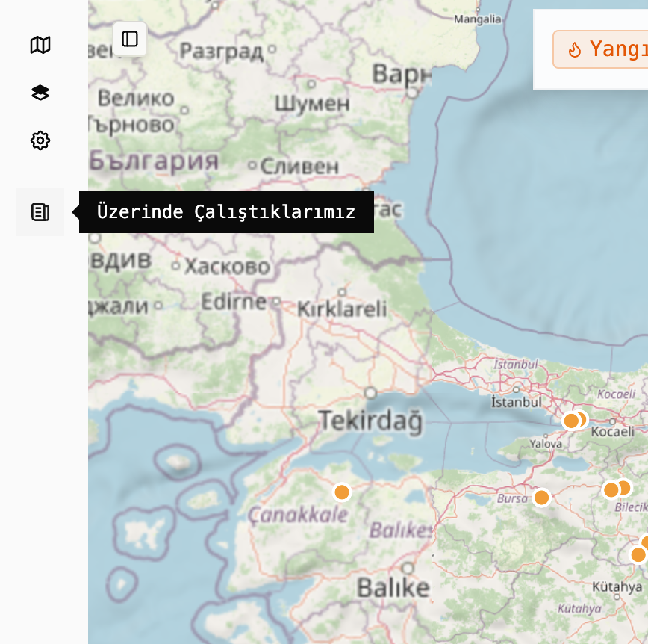Click the Çanakkale province label

point(298,515)
